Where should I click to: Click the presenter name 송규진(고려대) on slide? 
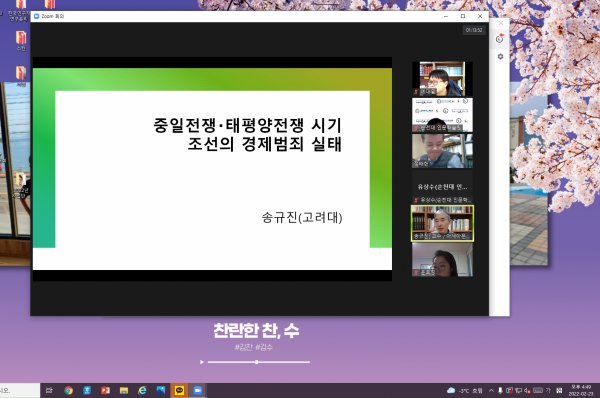302,217
